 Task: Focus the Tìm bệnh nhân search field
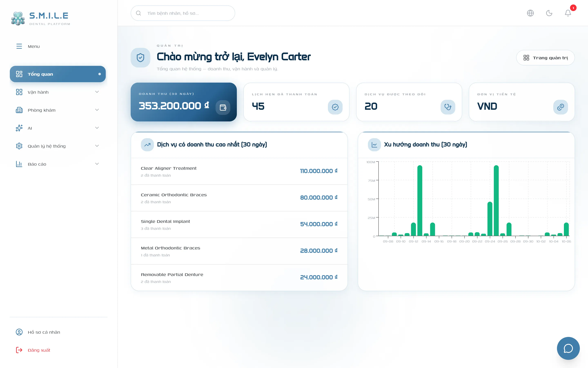183,13
